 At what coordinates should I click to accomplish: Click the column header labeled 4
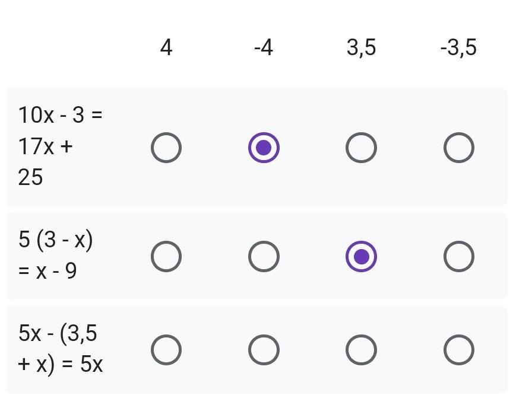166,47
